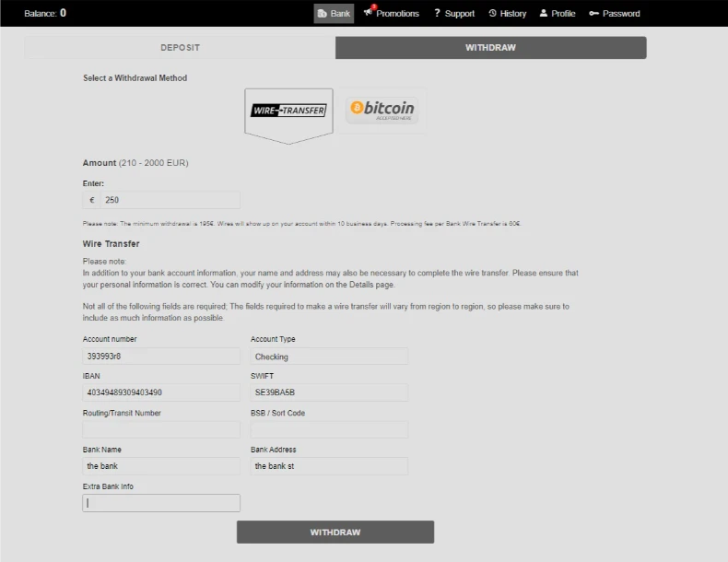
Task: Click the 'Wire Transfer' section heading
Action: (x=111, y=243)
